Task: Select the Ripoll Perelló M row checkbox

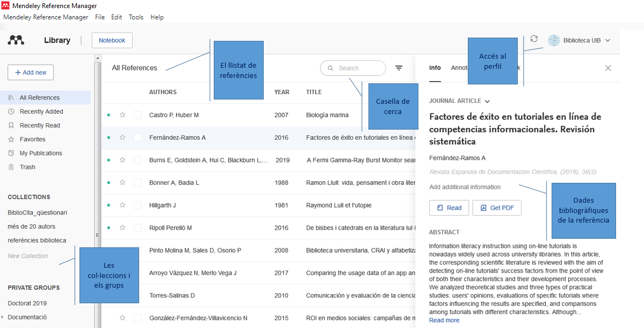Action: tap(138, 228)
